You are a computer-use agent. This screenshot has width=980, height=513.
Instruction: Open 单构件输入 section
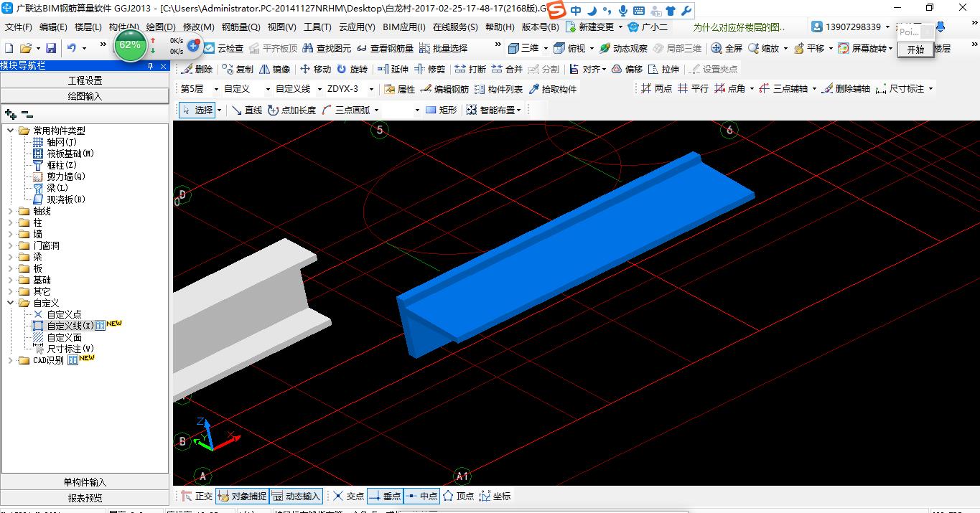[85, 482]
